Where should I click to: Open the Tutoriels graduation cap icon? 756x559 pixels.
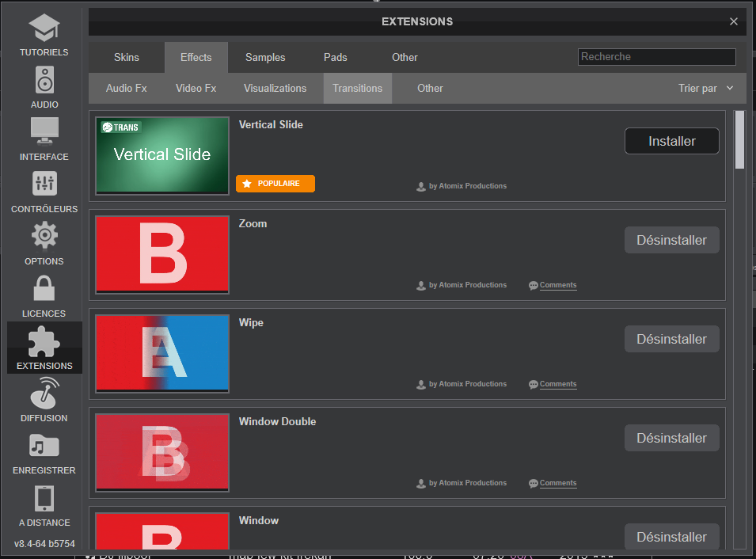[x=44, y=29]
